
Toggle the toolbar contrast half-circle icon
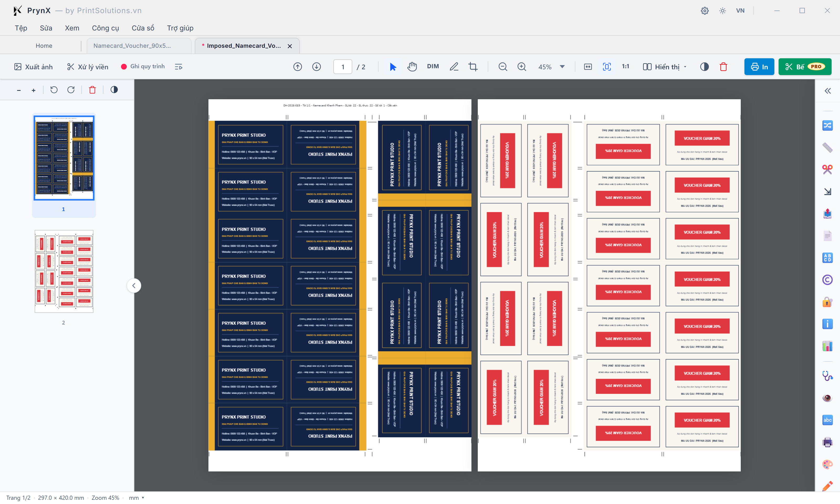coord(705,67)
